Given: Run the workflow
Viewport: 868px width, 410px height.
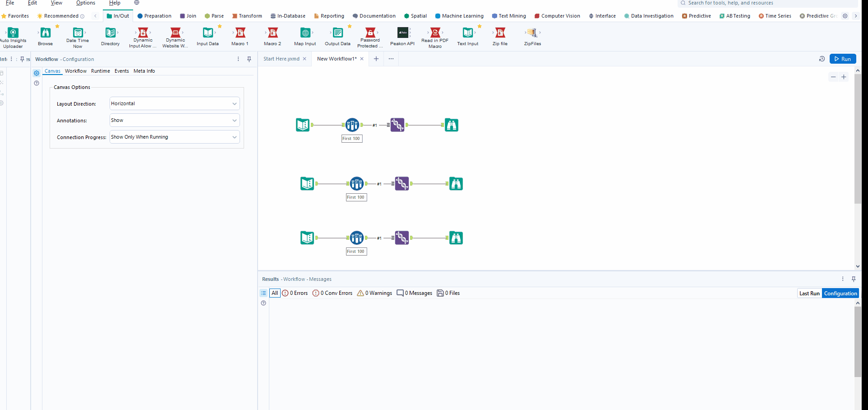Looking at the screenshot, I should 842,59.
